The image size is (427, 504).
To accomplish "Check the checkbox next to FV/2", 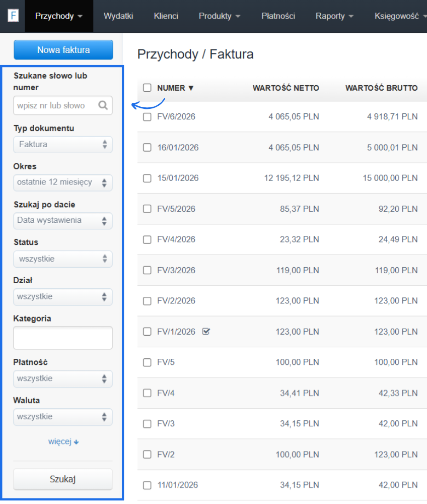I will tap(147, 454).
